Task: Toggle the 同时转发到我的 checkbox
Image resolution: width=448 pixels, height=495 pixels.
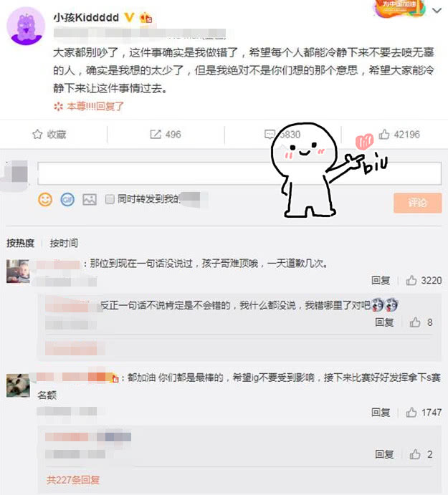Action: (110, 199)
